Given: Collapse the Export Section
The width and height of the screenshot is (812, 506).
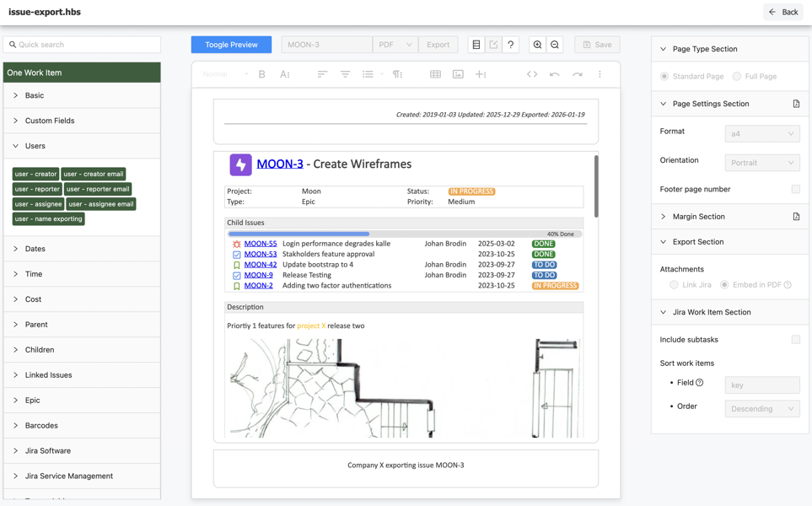Looking at the screenshot, I should pos(729,242).
